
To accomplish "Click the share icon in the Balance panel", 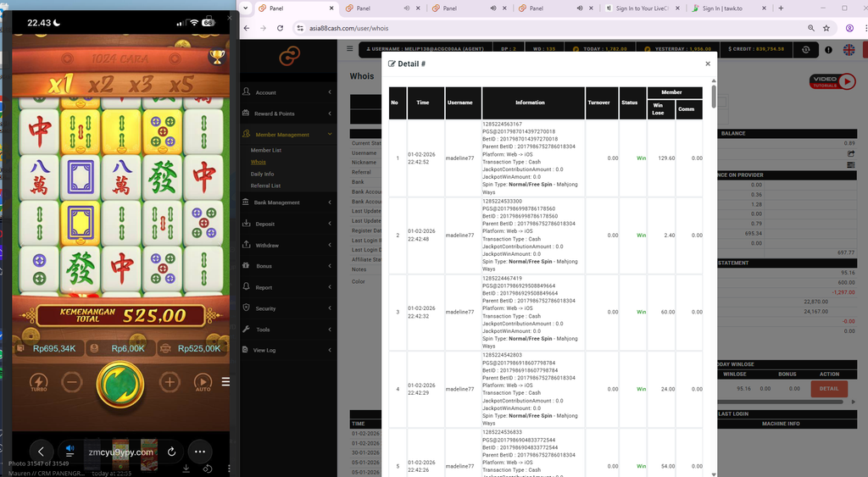I will 851,153.
